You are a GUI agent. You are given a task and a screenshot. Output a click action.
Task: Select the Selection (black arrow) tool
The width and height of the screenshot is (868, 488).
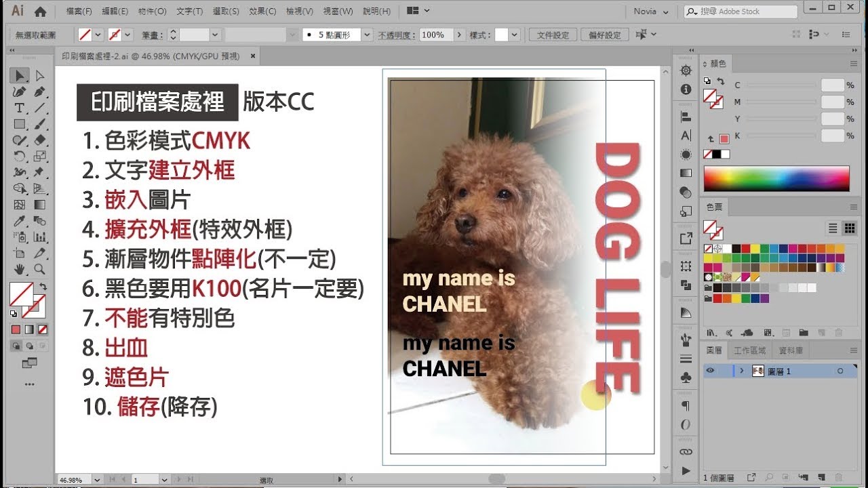(x=19, y=75)
